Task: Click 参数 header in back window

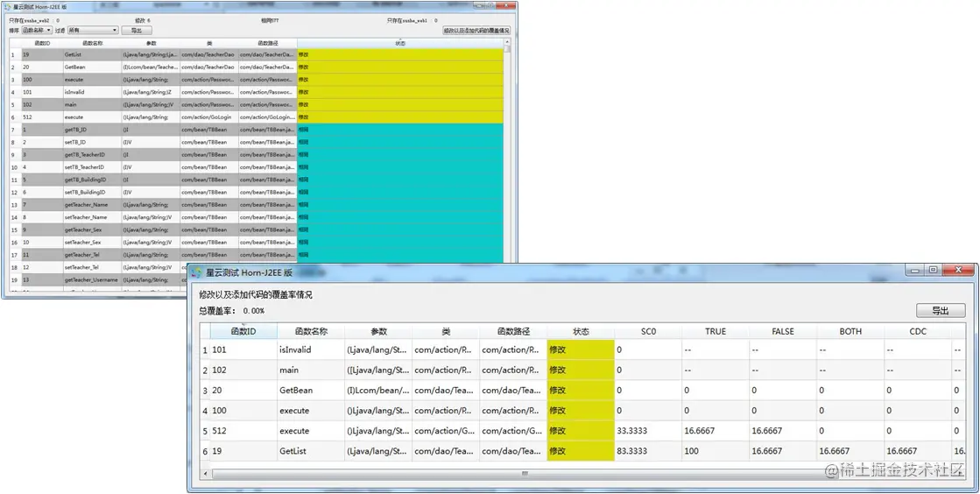Action: pyautogui.click(x=151, y=43)
